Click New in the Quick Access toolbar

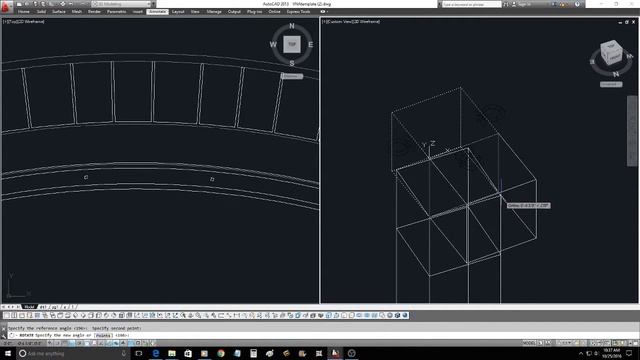pos(19,4)
